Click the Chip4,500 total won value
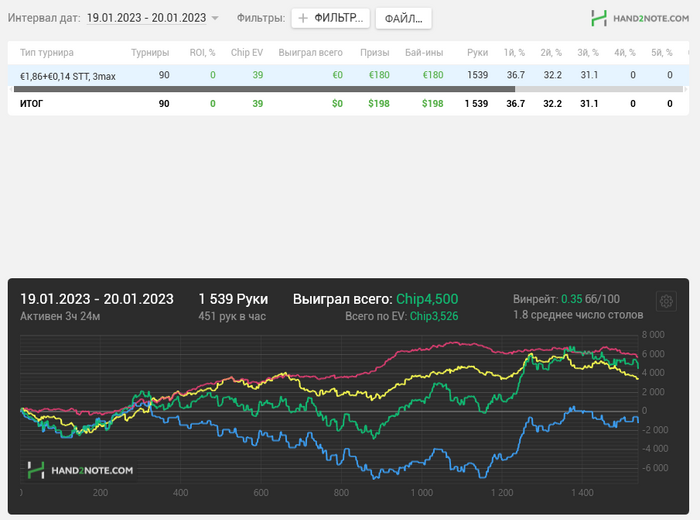The height and width of the screenshot is (520, 700). (x=427, y=299)
